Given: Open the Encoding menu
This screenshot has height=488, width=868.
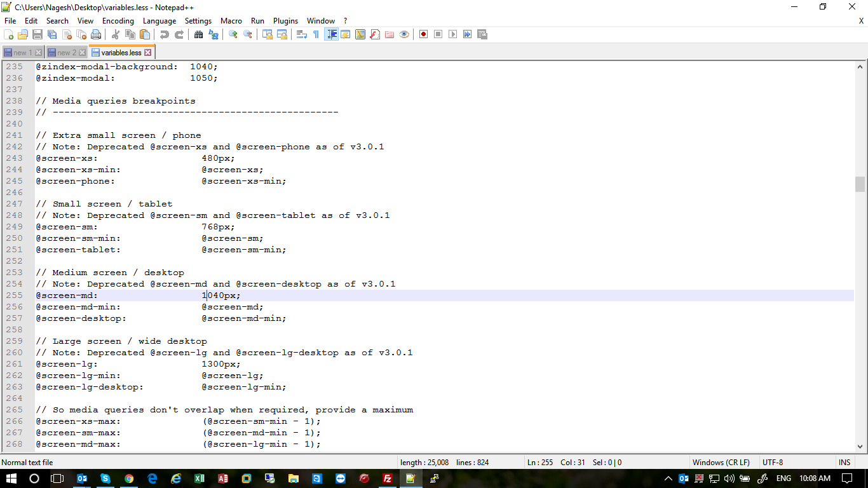Looking at the screenshot, I should click(x=118, y=21).
